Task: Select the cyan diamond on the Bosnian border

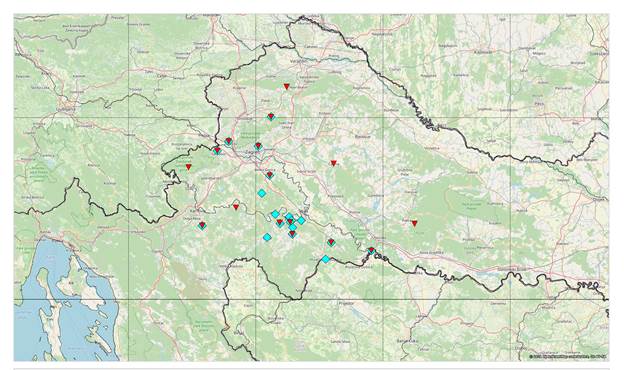Action: tap(326, 259)
